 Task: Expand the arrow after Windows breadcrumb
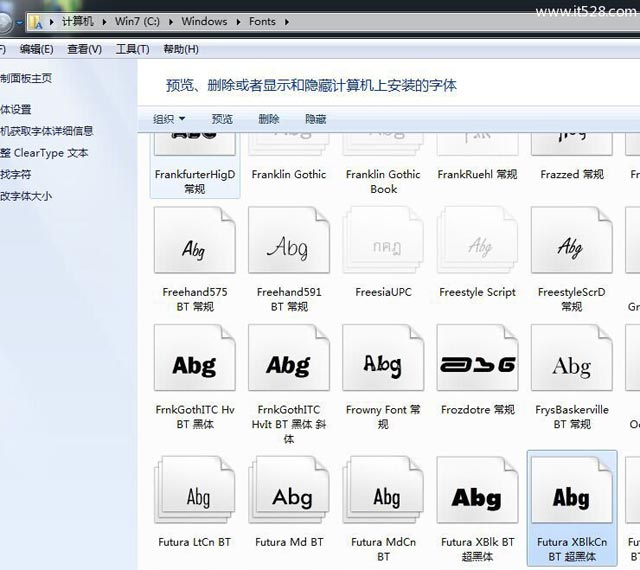click(x=238, y=22)
